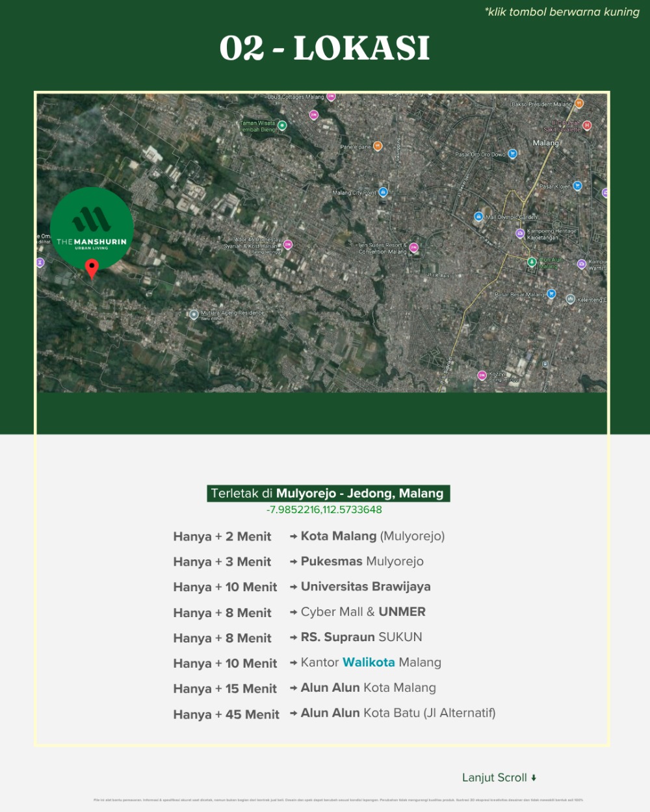
Task: Click the red location pin on the map
Action: click(92, 268)
